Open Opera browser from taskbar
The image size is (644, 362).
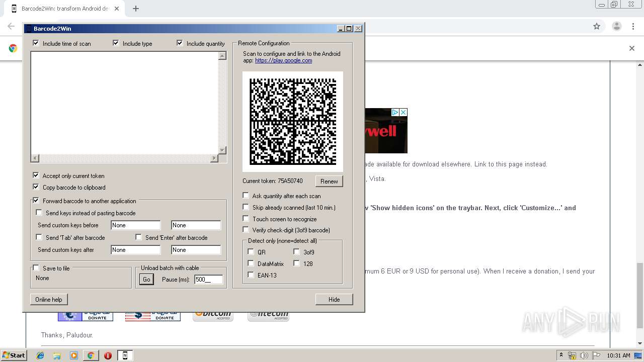point(108,355)
